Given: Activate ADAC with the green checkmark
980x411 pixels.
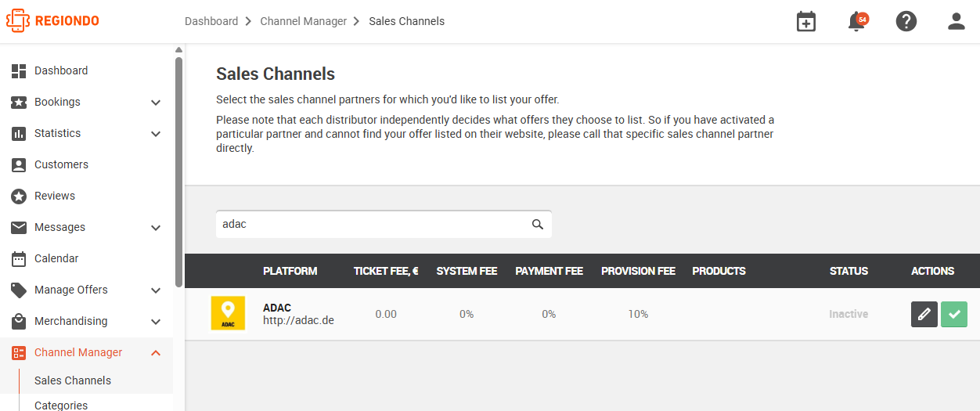Looking at the screenshot, I should tap(954, 314).
